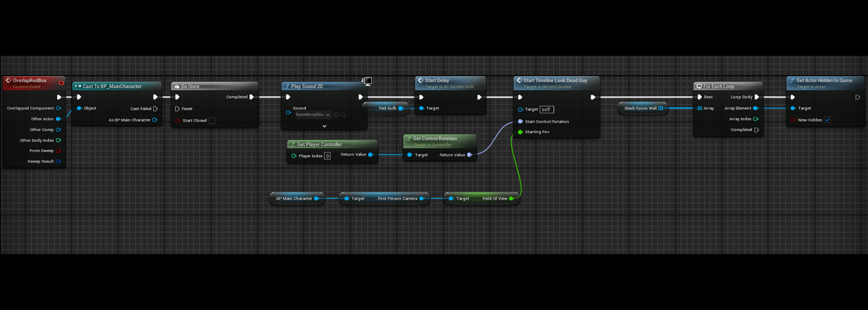Screen dimensions: 868x310
Task: Click the use-selected-asset icon beside Sound dropdown
Action: [336, 115]
